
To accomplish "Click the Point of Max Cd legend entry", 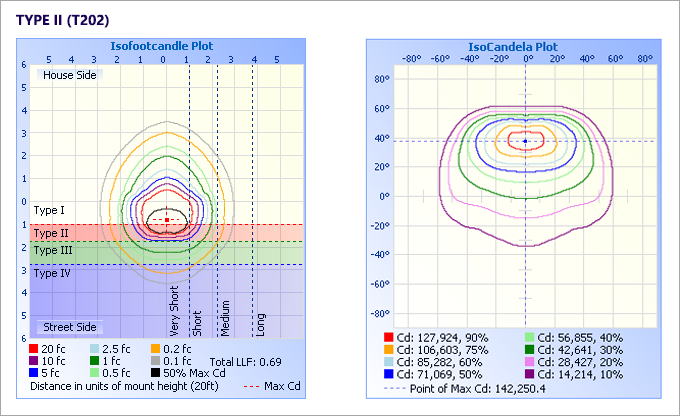I will 457,386.
